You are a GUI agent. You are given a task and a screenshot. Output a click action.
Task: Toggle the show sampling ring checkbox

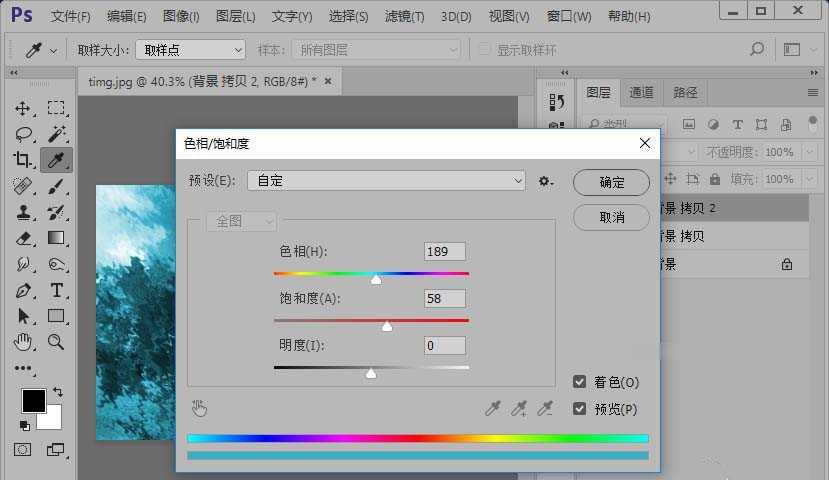click(x=484, y=50)
